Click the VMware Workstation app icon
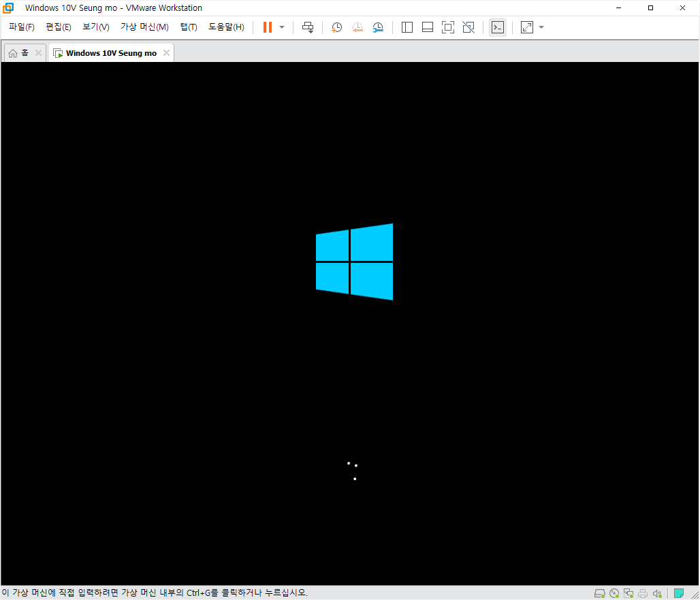Image resolution: width=700 pixels, height=600 pixels. coord(8,8)
